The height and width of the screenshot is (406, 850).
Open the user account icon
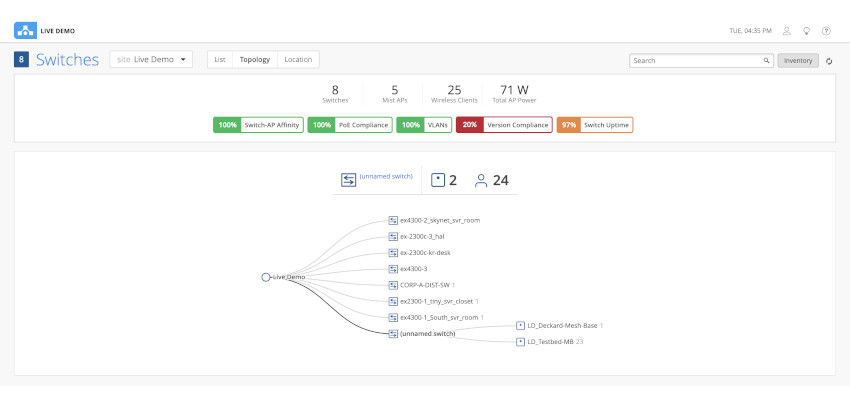(787, 31)
